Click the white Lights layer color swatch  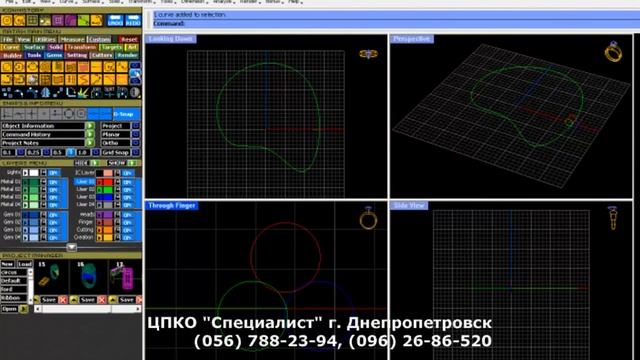click(34, 173)
